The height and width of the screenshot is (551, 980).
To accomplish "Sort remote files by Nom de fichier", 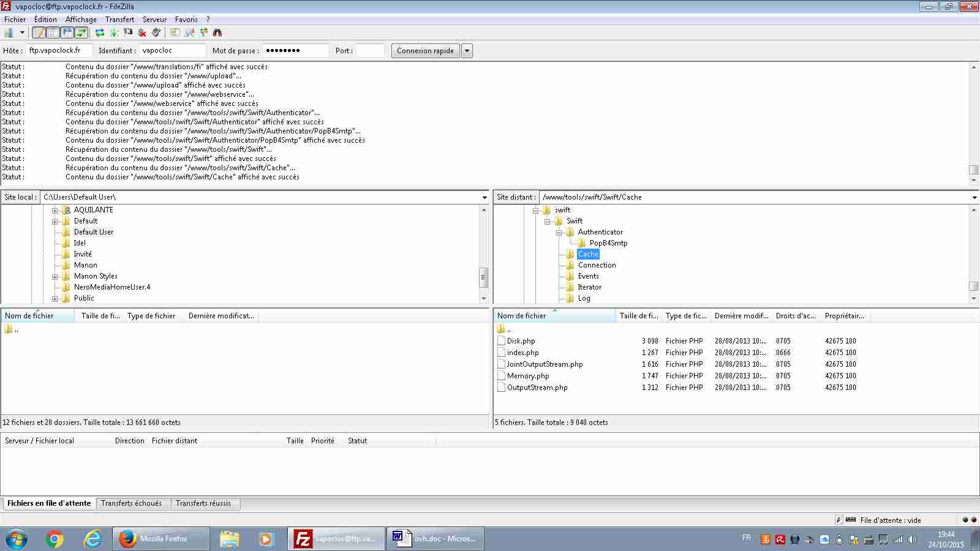I will click(554, 316).
